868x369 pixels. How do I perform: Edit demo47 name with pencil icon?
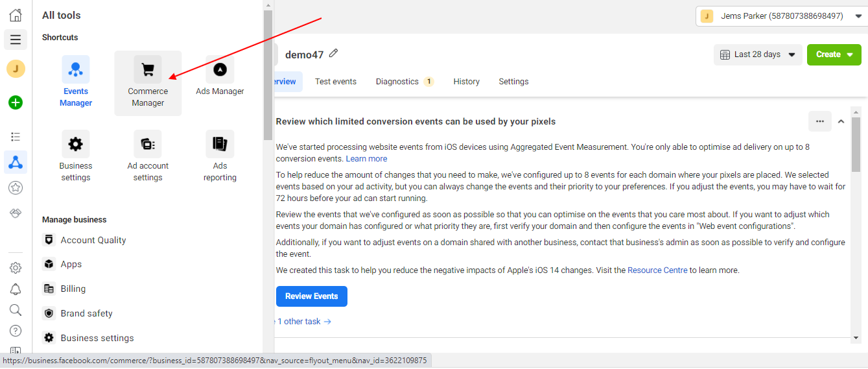[x=333, y=54]
